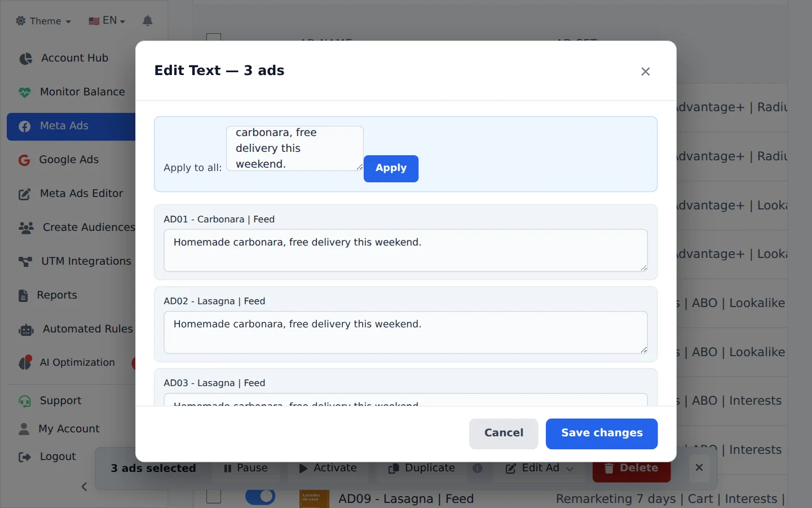This screenshot has width=812, height=508.
Task: Click the notifications bell icon
Action: [x=148, y=21]
